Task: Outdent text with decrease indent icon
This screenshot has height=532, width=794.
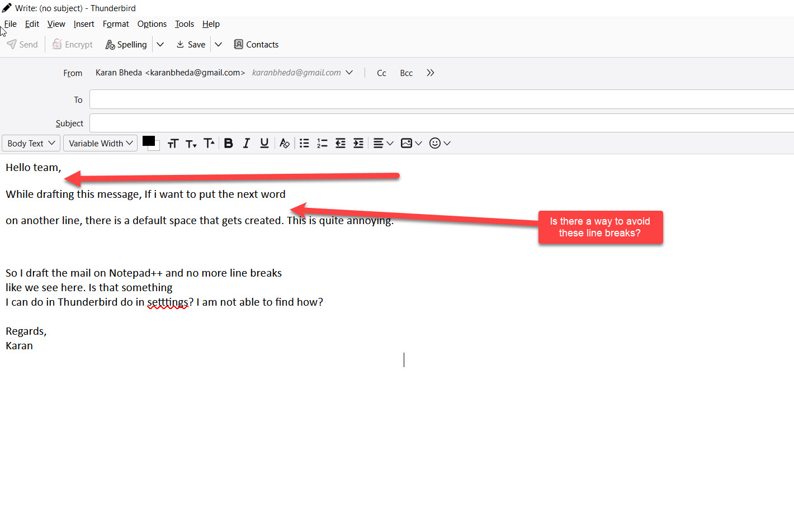Action: [x=341, y=144]
